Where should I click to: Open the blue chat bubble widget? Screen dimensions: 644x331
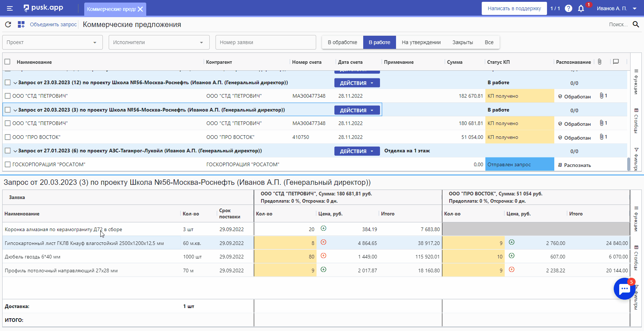pyautogui.click(x=624, y=289)
